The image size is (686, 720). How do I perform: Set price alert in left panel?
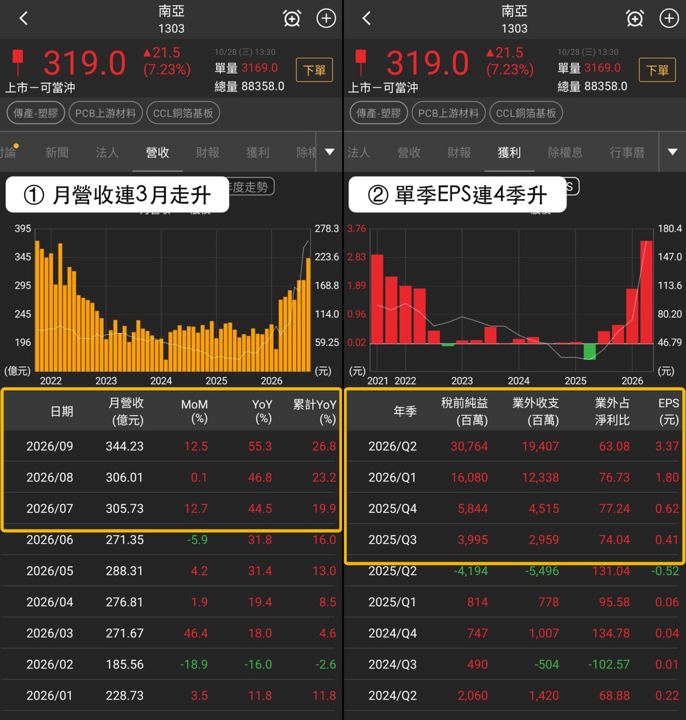[x=292, y=18]
